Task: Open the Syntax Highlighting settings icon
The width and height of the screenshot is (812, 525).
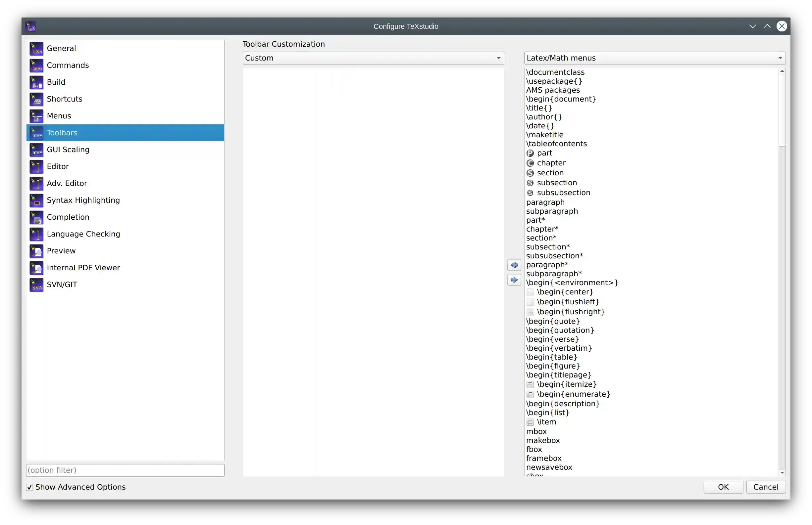Action: point(36,200)
